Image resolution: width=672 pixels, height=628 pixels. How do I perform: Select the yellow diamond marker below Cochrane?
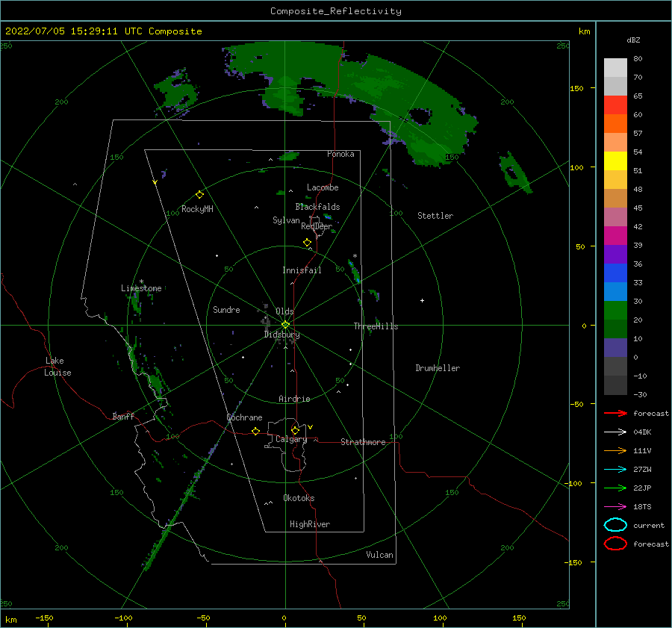[255, 432]
